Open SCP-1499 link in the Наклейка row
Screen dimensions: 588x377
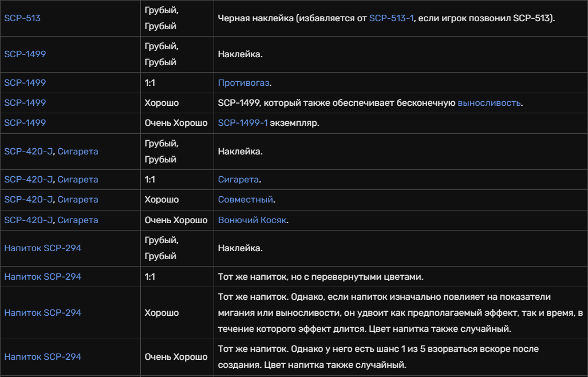25,54
